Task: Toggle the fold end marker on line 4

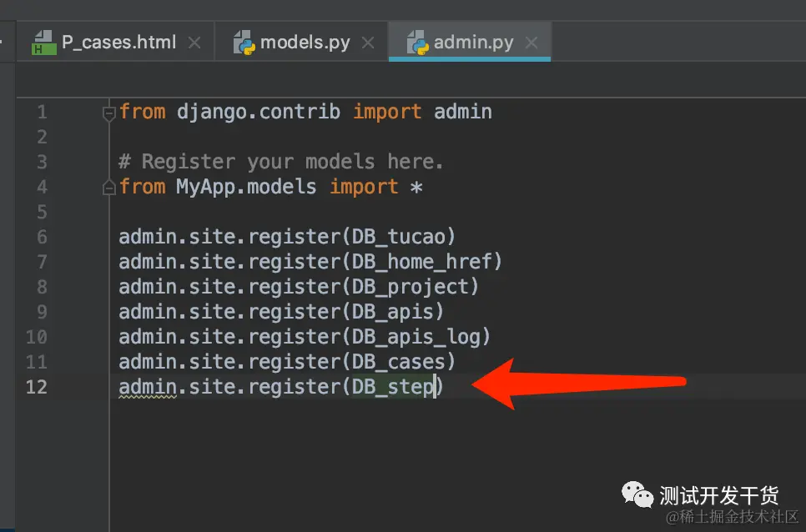Action: coord(109,188)
